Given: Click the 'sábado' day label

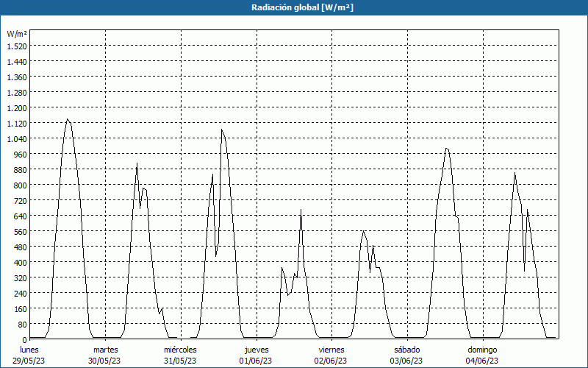Looking at the screenshot, I should click(407, 350).
